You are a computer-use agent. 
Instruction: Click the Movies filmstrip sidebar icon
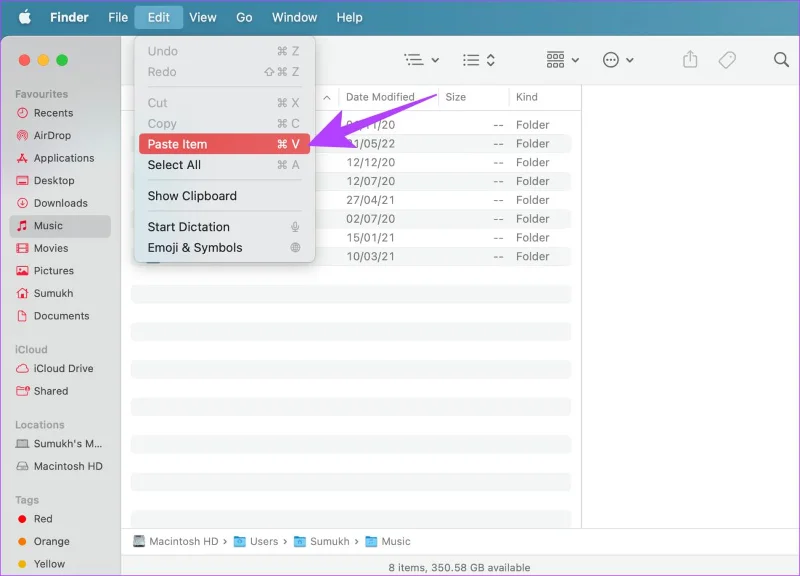pos(22,248)
